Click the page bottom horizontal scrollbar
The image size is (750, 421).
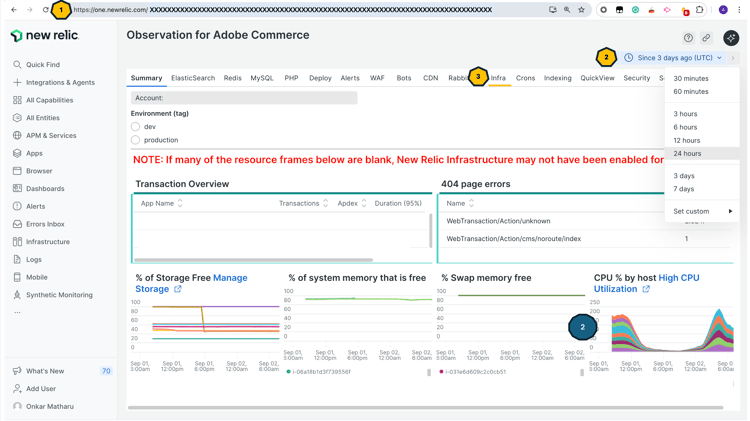click(425, 408)
